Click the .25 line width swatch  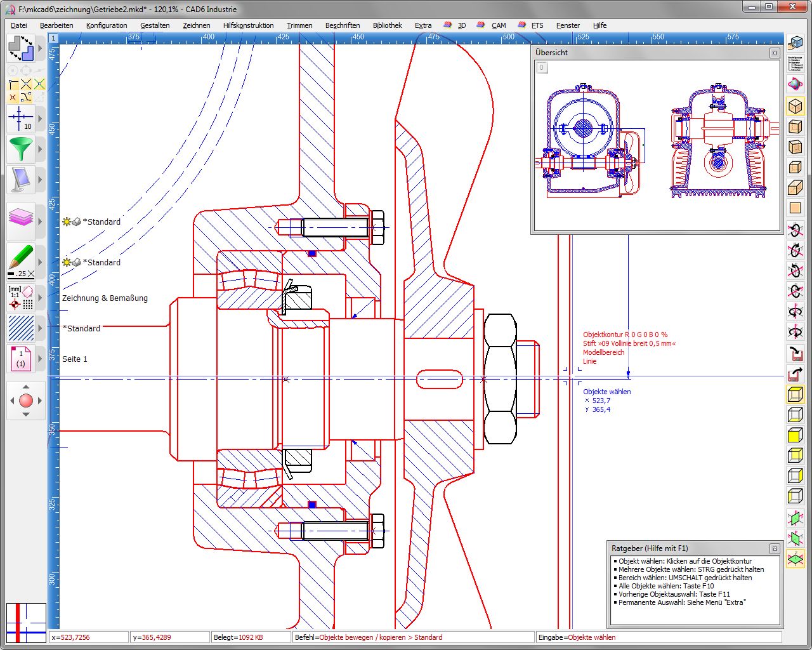point(14,274)
